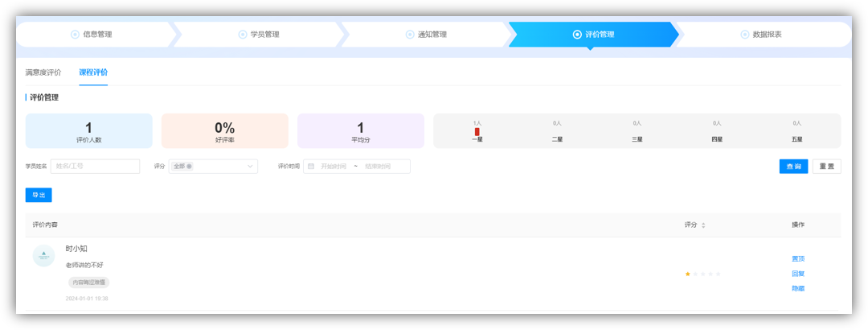Click the radio icon beside 通知管理

(410, 35)
